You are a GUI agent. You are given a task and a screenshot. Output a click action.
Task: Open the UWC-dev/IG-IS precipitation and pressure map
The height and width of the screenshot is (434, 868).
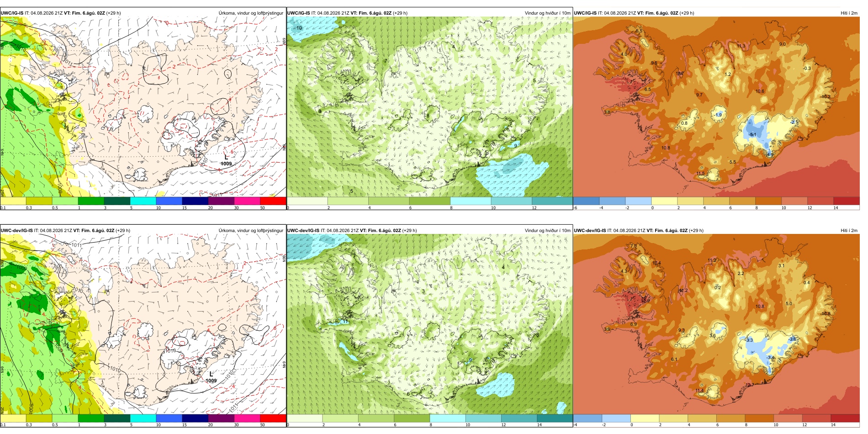(x=143, y=324)
